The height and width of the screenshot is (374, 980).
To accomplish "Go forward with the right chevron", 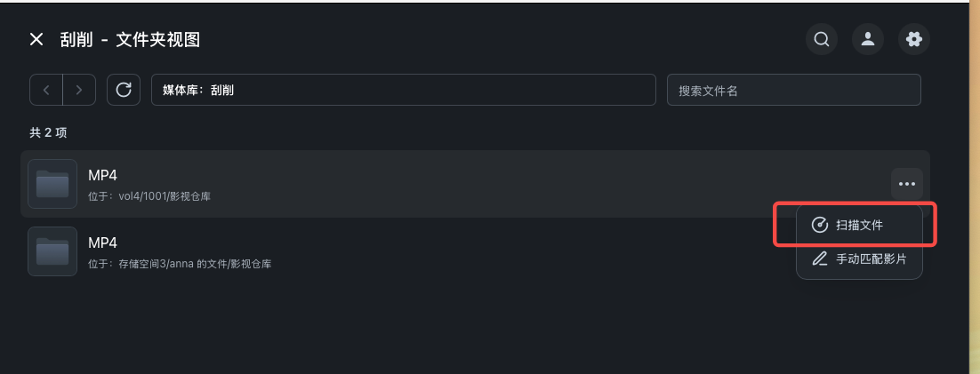I will [x=79, y=90].
